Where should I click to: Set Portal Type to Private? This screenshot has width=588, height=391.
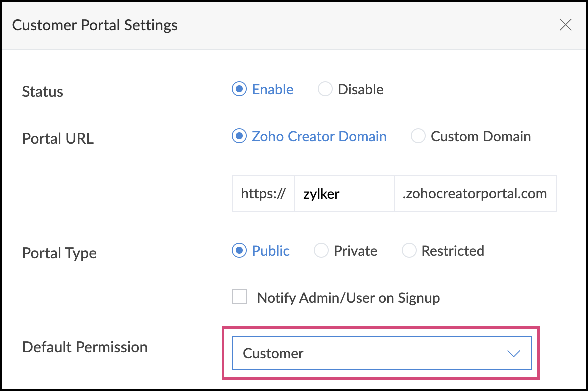[321, 251]
